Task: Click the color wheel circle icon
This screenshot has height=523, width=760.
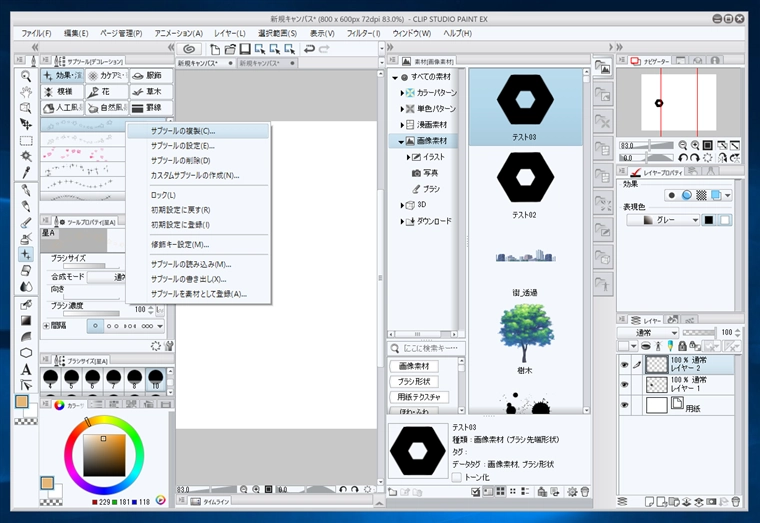Action: [59, 405]
